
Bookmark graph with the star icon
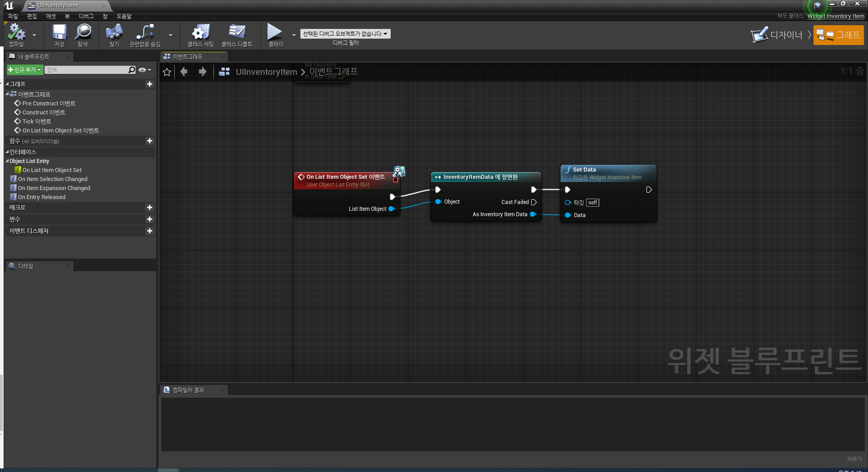(167, 72)
